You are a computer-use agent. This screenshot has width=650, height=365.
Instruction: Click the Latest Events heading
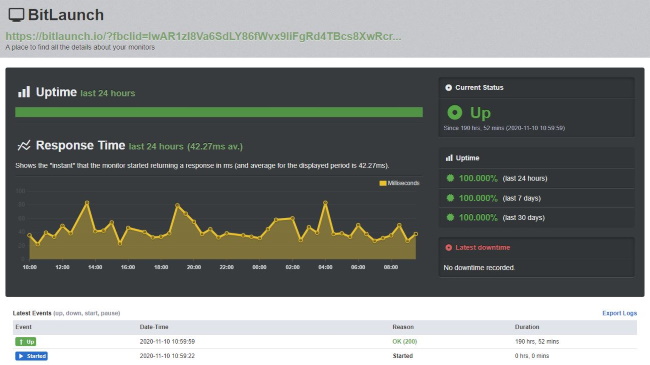(32, 313)
